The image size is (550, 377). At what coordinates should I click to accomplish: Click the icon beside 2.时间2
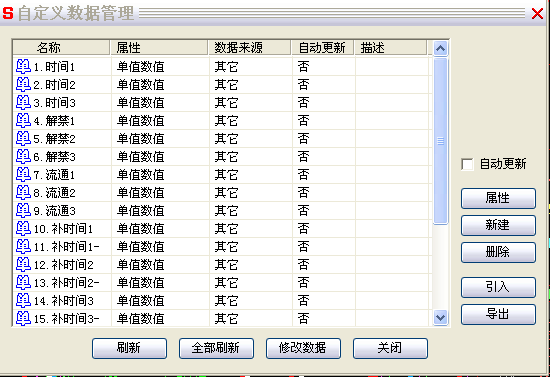[x=24, y=85]
